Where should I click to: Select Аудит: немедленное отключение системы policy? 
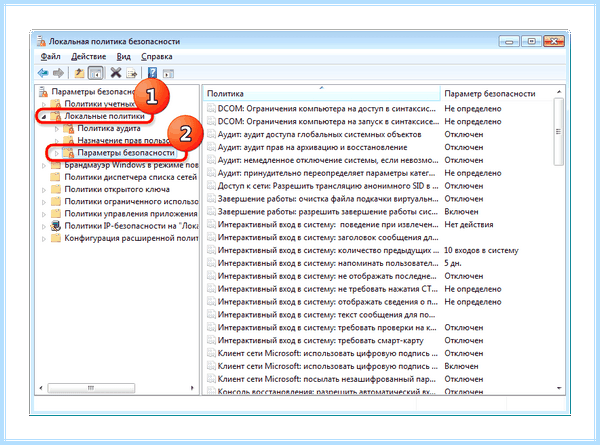tap(328, 160)
